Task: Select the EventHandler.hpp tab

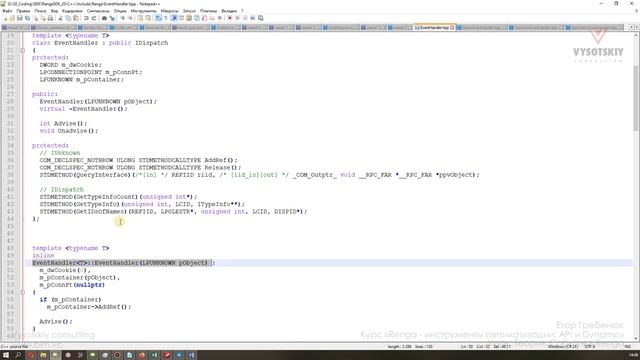Action: tap(434, 28)
